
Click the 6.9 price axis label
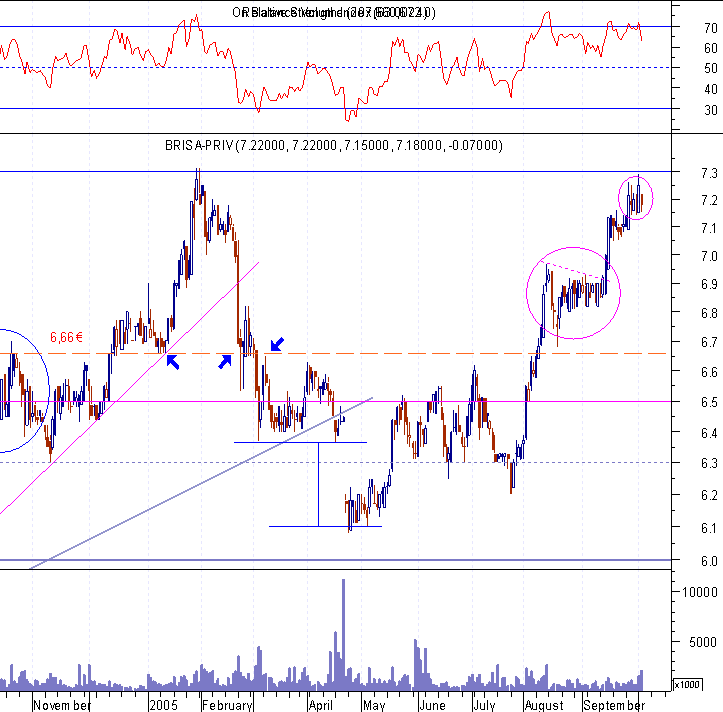[709, 285]
